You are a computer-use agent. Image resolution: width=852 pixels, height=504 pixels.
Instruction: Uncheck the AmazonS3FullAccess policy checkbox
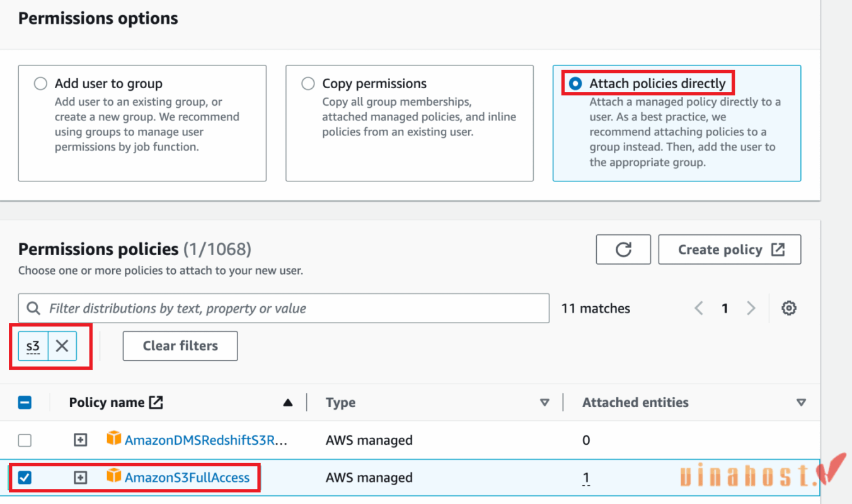point(25,478)
